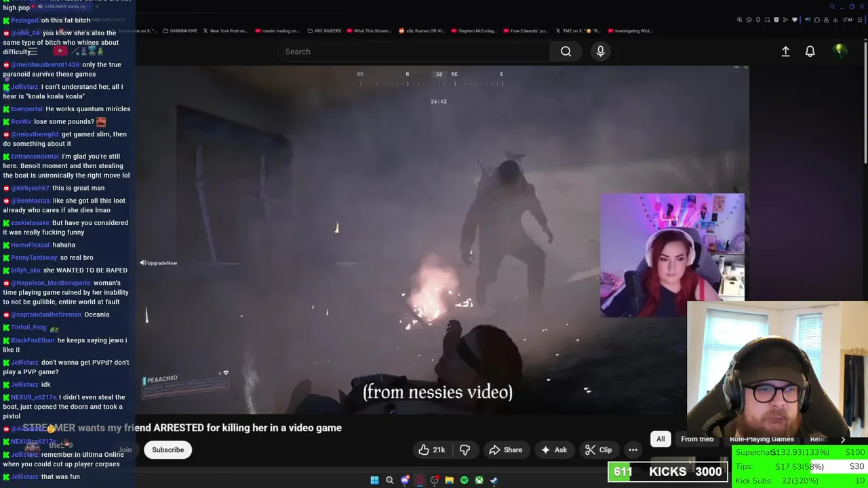Click the YouTube search magnifier button

(x=566, y=52)
